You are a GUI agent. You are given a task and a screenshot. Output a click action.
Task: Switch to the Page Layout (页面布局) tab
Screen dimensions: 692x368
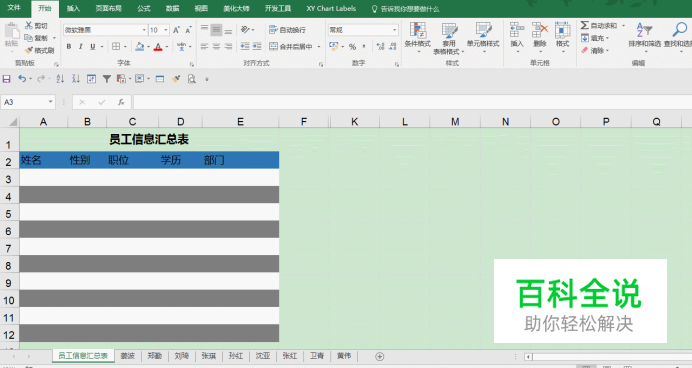tap(109, 8)
